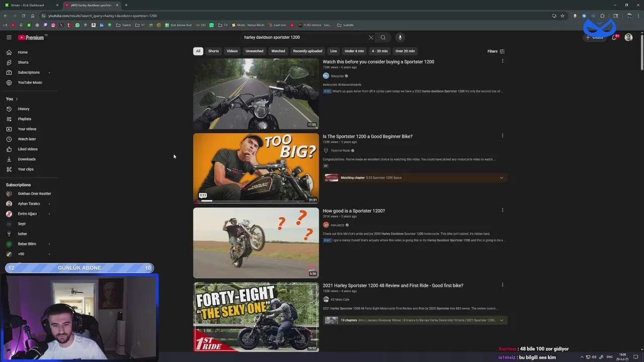The width and height of the screenshot is (644, 362).
Task: Play the FORTY-EIGHT video thumbnail
Action: (256, 317)
